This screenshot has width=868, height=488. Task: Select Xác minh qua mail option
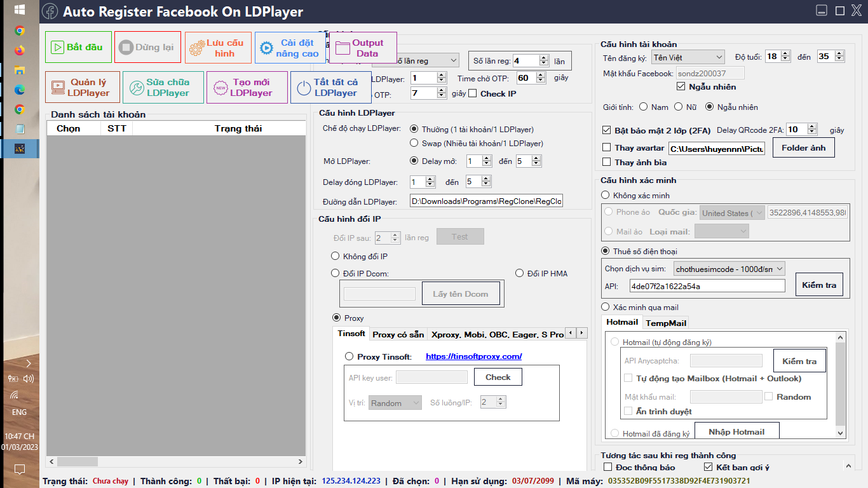click(606, 307)
